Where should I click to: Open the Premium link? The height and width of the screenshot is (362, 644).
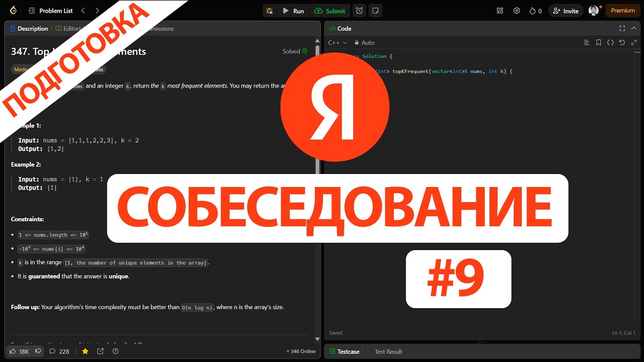pyautogui.click(x=623, y=11)
